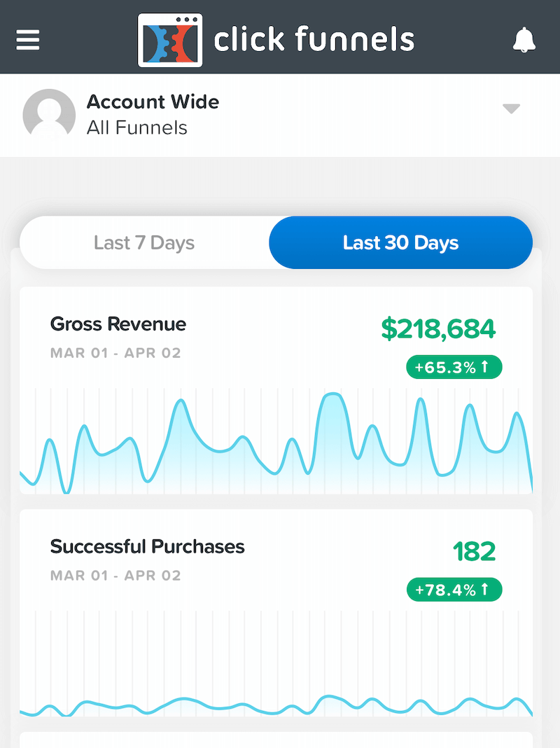The image size is (560, 748).
Task: Open the hamburger navigation menu
Action: [x=27, y=40]
